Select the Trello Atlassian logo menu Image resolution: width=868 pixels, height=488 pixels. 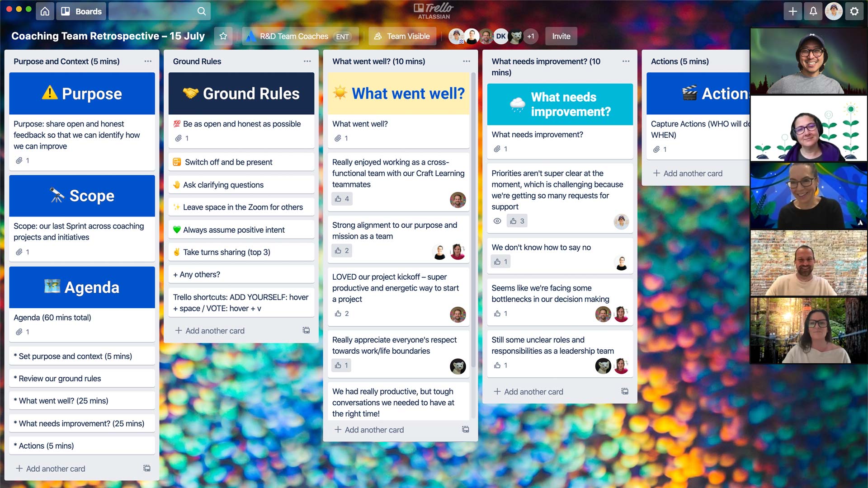point(434,11)
